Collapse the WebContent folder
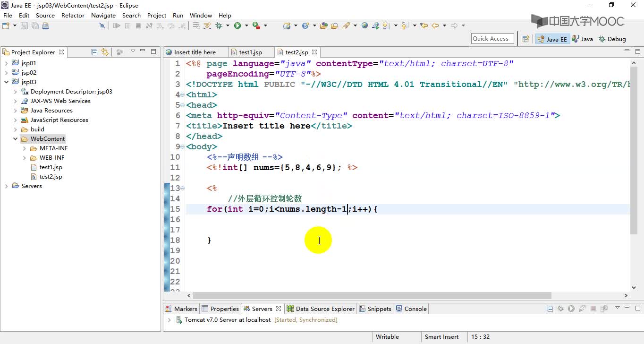This screenshot has height=344, width=644. [x=16, y=138]
